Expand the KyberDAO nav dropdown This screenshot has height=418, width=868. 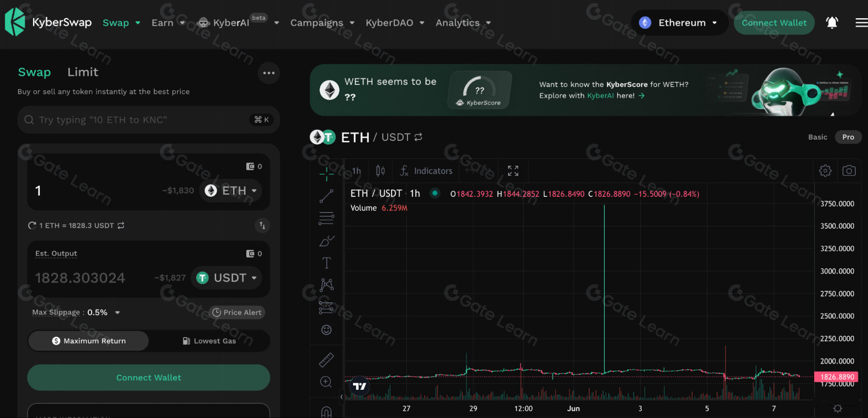click(422, 23)
